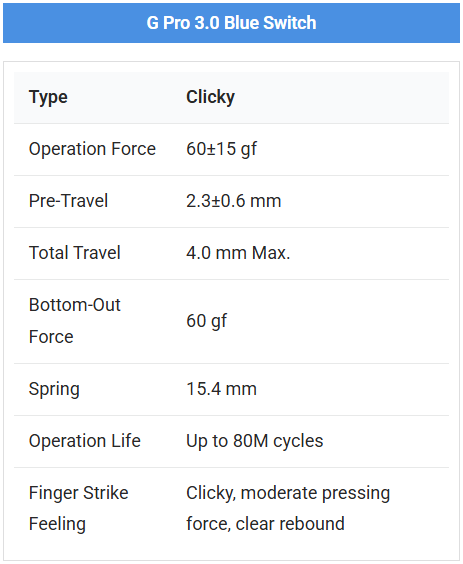Click the 60±15 gf value
The width and height of the screenshot is (463, 564).
point(222,149)
